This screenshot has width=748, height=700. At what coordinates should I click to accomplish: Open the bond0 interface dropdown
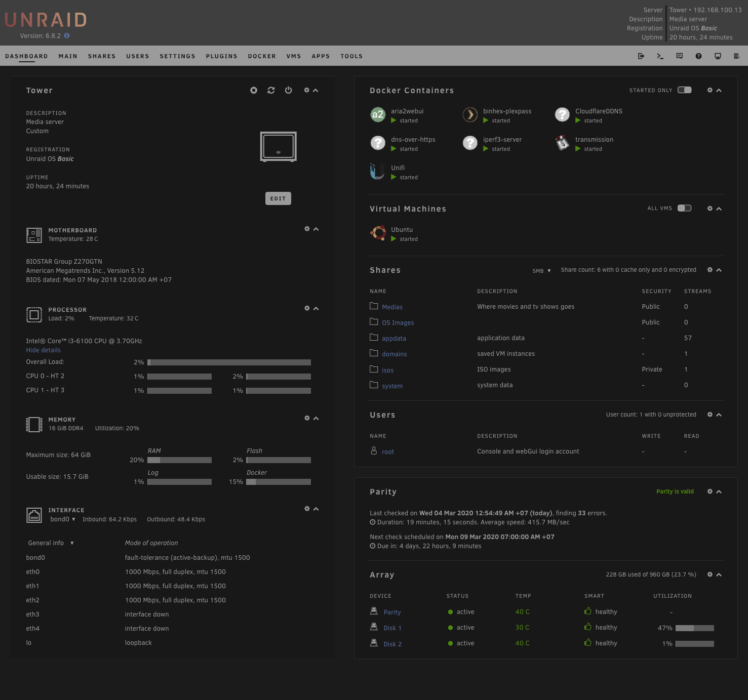[x=63, y=519]
